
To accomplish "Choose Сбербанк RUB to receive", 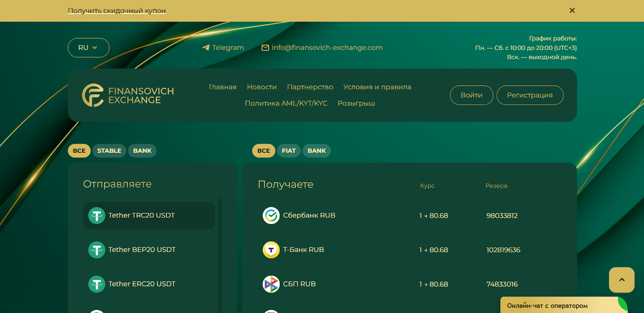I will click(407, 216).
